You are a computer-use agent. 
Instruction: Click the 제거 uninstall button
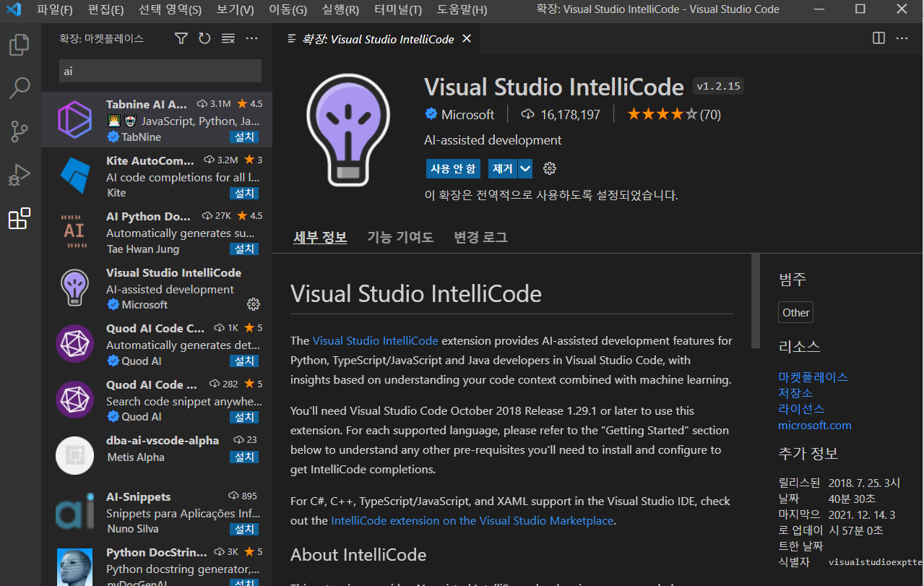click(x=503, y=168)
